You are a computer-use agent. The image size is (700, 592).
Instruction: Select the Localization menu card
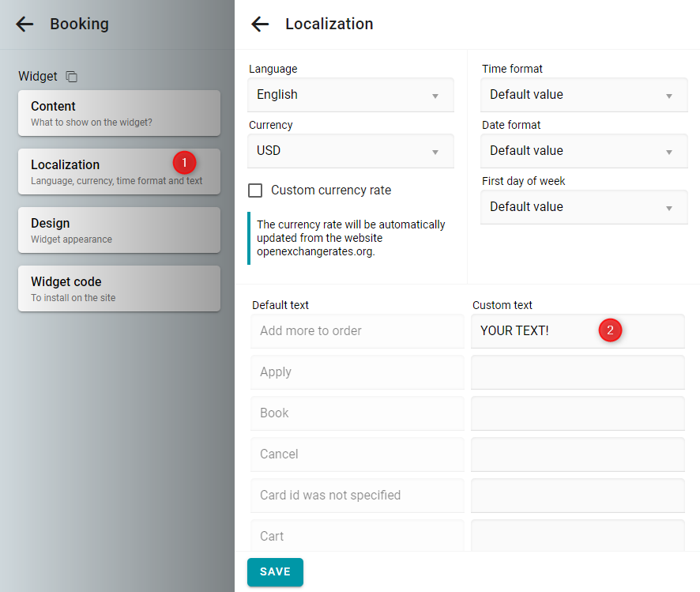119,172
